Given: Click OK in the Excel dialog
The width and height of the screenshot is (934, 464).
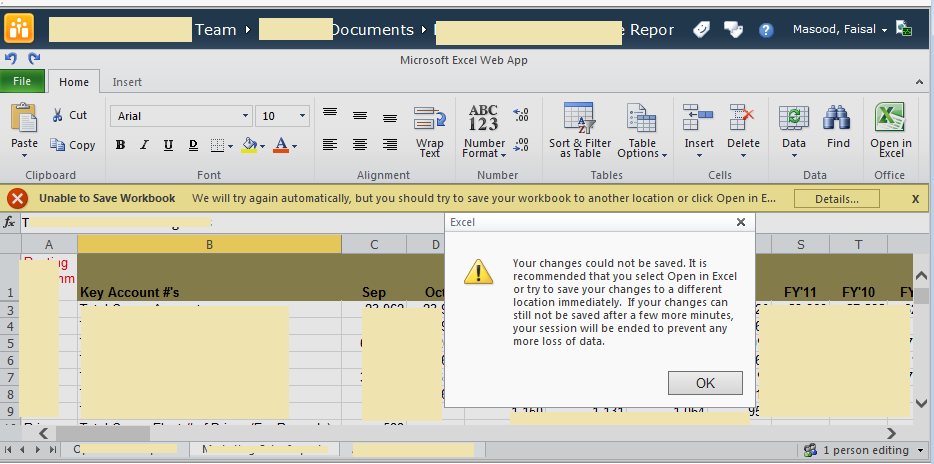Looking at the screenshot, I should point(705,383).
